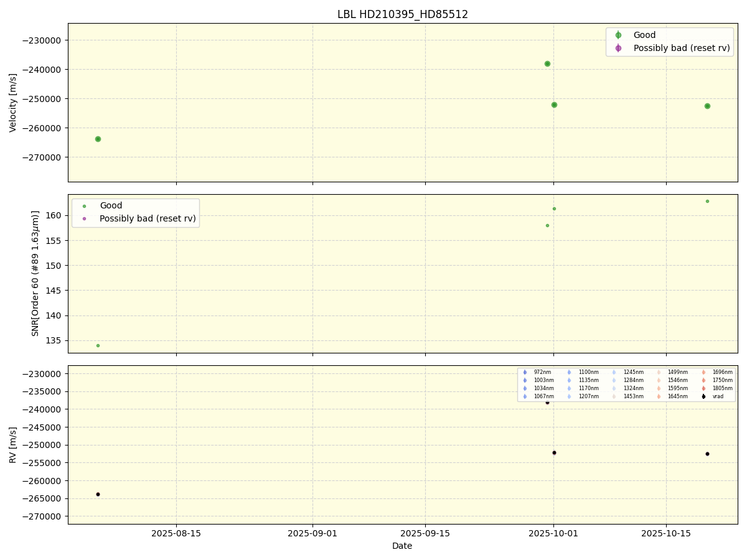The image size is (747, 560).
Task: Select the SNR point near 161
Action: click(x=554, y=208)
